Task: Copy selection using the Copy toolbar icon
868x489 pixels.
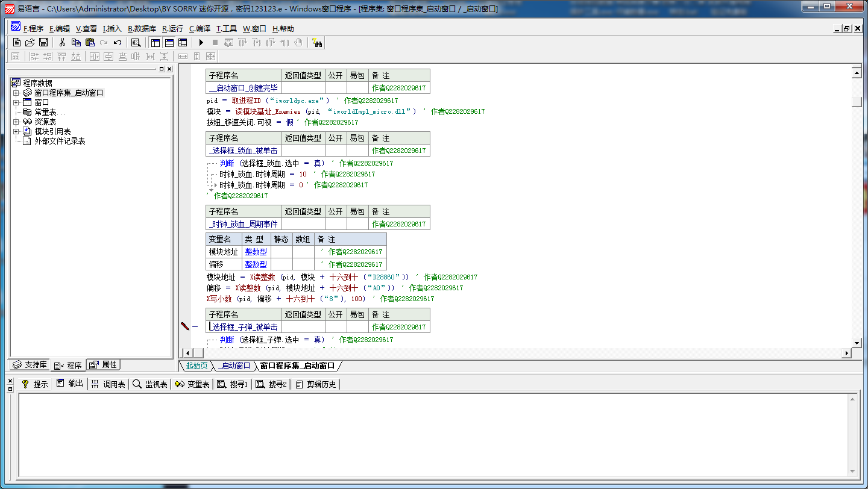Action: coord(76,42)
